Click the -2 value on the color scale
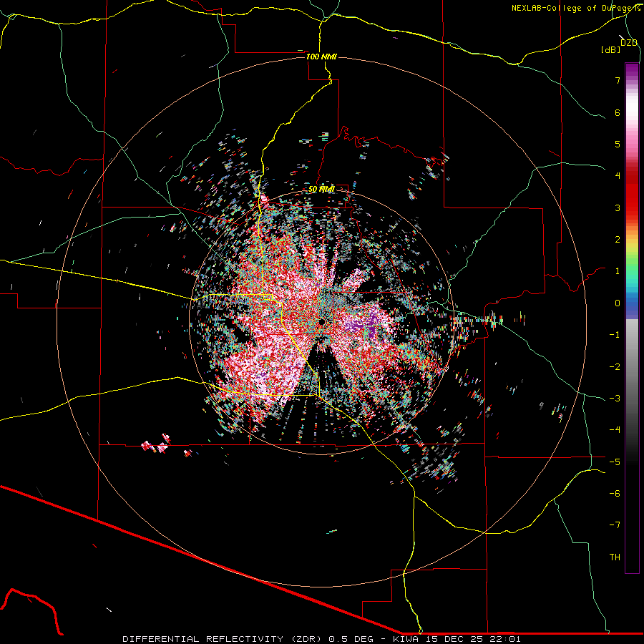This screenshot has height=644, width=644. (615, 367)
